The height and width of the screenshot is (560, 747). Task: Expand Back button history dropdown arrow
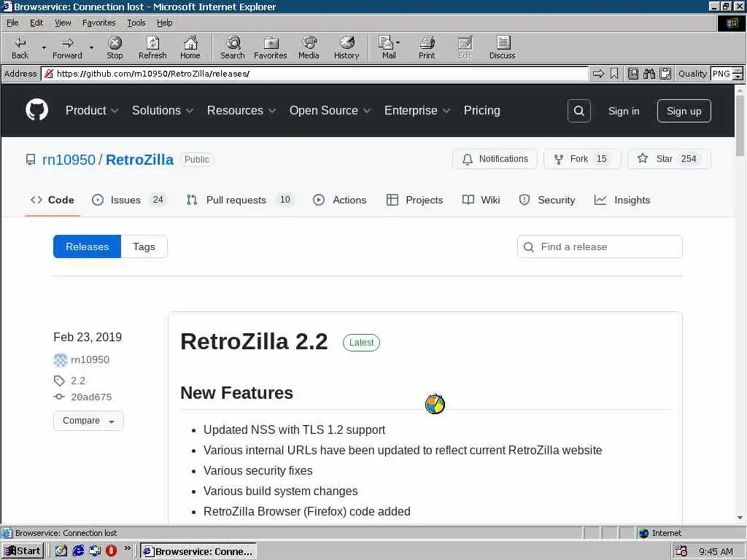click(x=44, y=47)
